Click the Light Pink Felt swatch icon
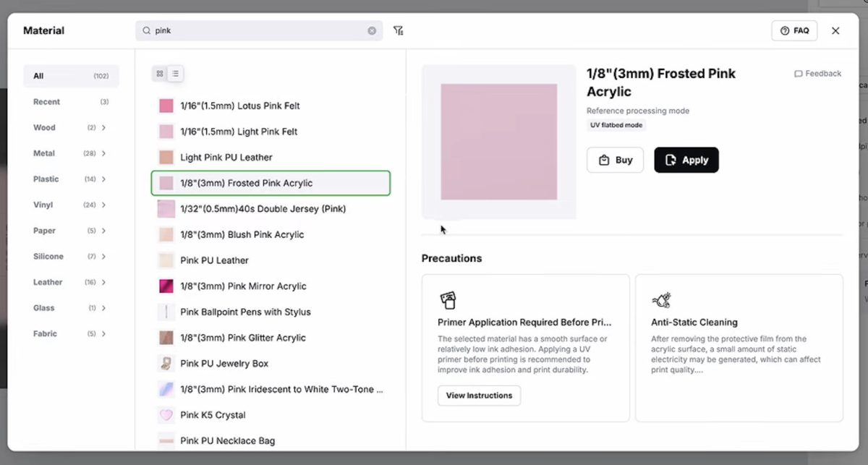This screenshot has width=868, height=465. tap(166, 132)
